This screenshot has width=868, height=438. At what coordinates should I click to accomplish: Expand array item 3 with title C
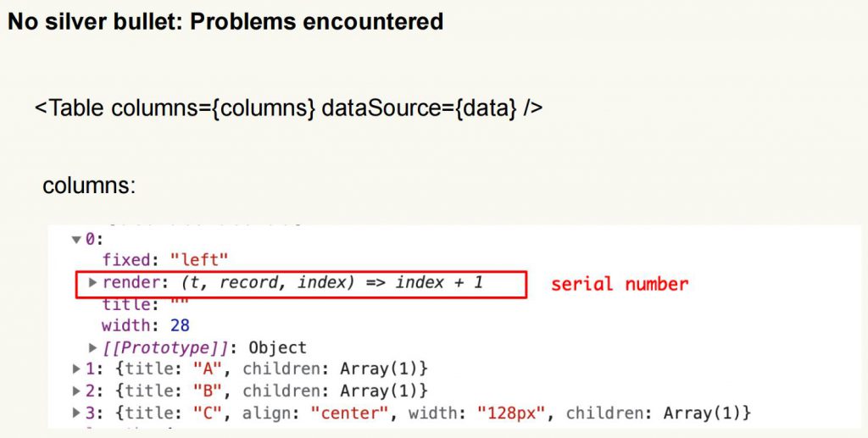click(77, 413)
